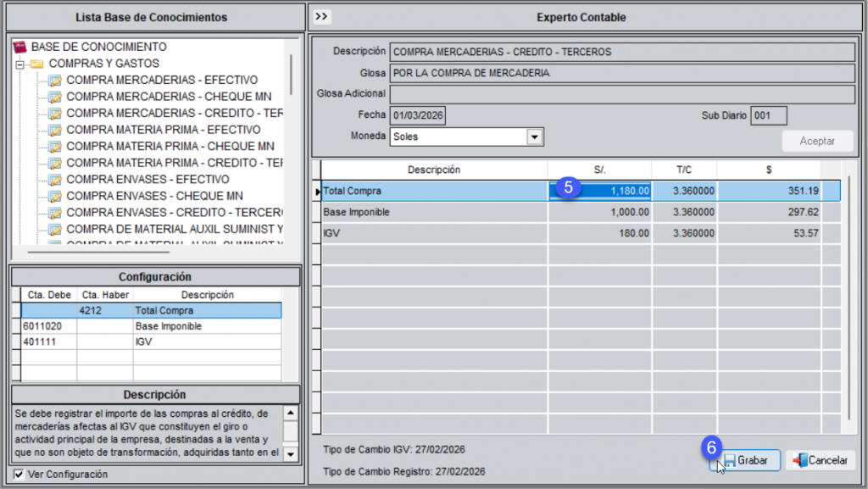868x489 pixels.
Task: Click the Glosa input field
Action: 622,73
